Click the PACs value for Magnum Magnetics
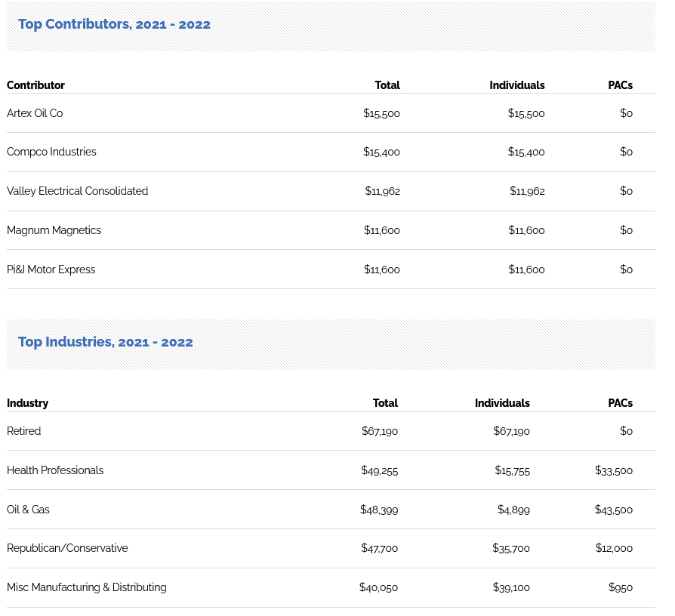Image resolution: width=675 pixels, height=616 pixels. 627,230
